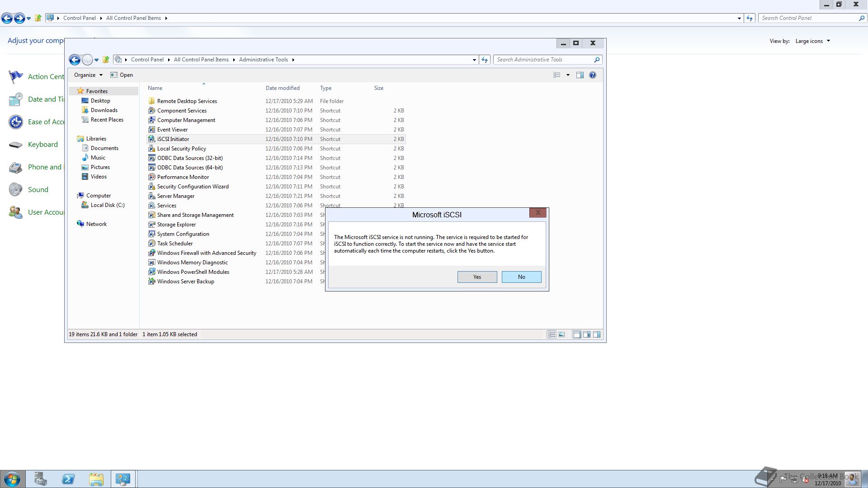Select the Server Manager shortcut icon
Image resolution: width=868 pixels, height=488 pixels.
152,196
